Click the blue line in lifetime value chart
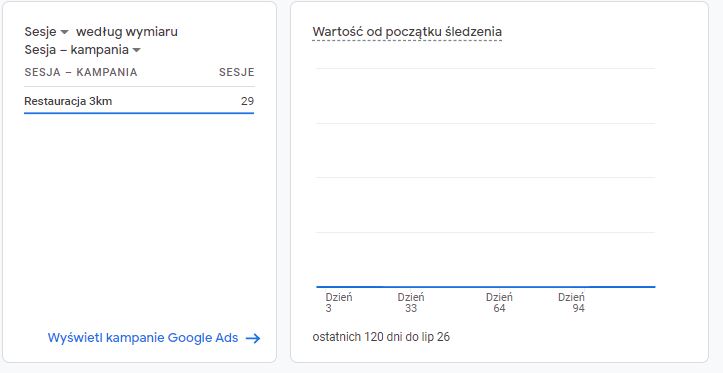 (486, 287)
